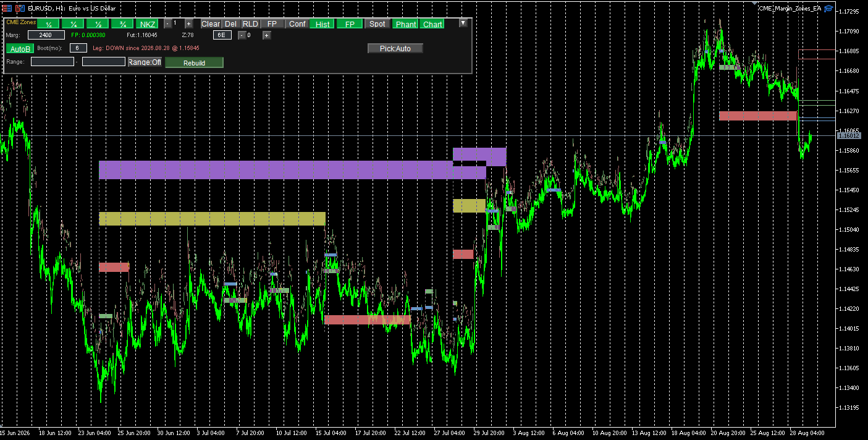This screenshot has height=440, width=868.
Task: Disable the AutoB button
Action: pyautogui.click(x=20, y=48)
